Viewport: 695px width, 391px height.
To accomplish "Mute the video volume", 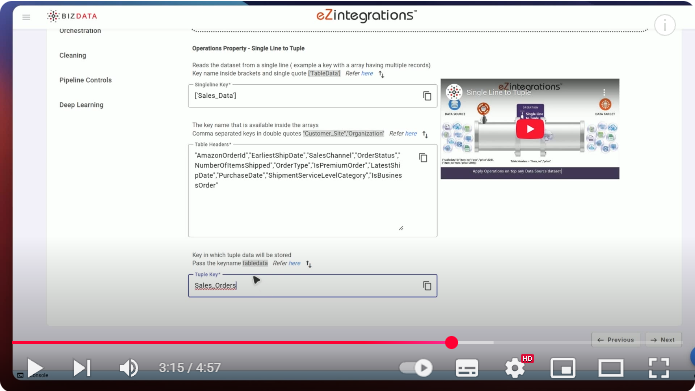I will [x=129, y=368].
